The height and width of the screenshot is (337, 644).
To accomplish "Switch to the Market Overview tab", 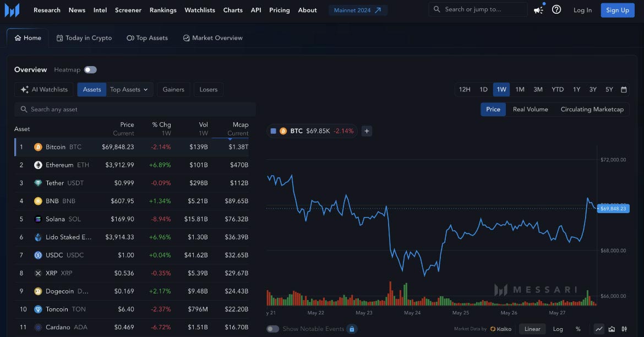I will click(212, 37).
